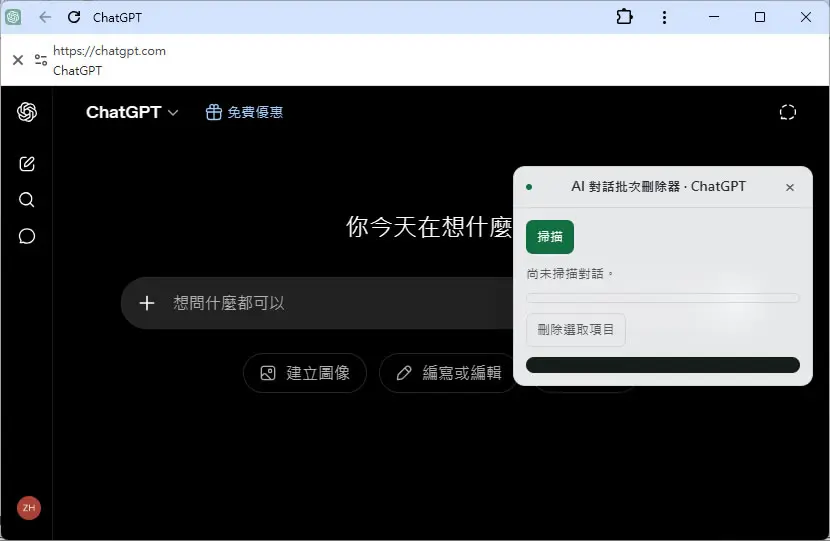Dismiss the URL info bar with the X

18,60
